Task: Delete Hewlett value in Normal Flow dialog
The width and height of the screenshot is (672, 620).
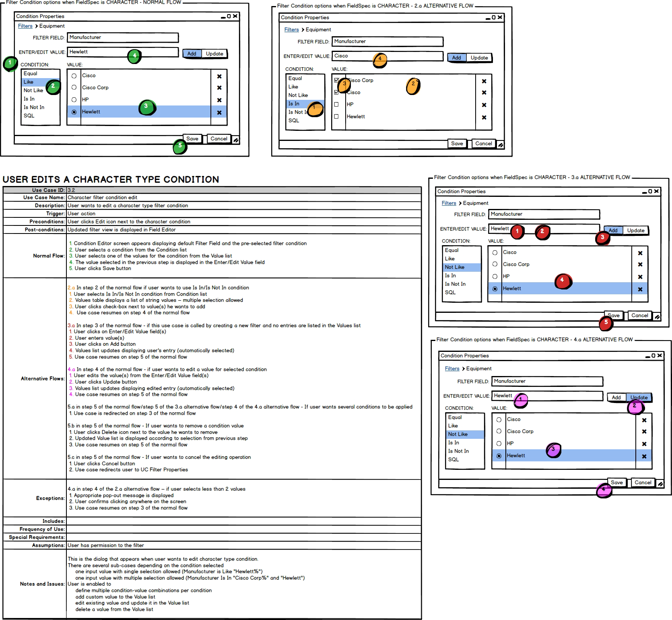Action: (219, 113)
